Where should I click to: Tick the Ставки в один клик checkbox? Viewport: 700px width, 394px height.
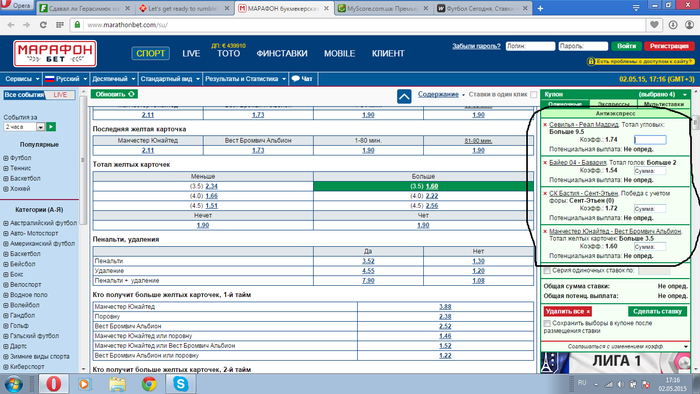click(x=533, y=95)
